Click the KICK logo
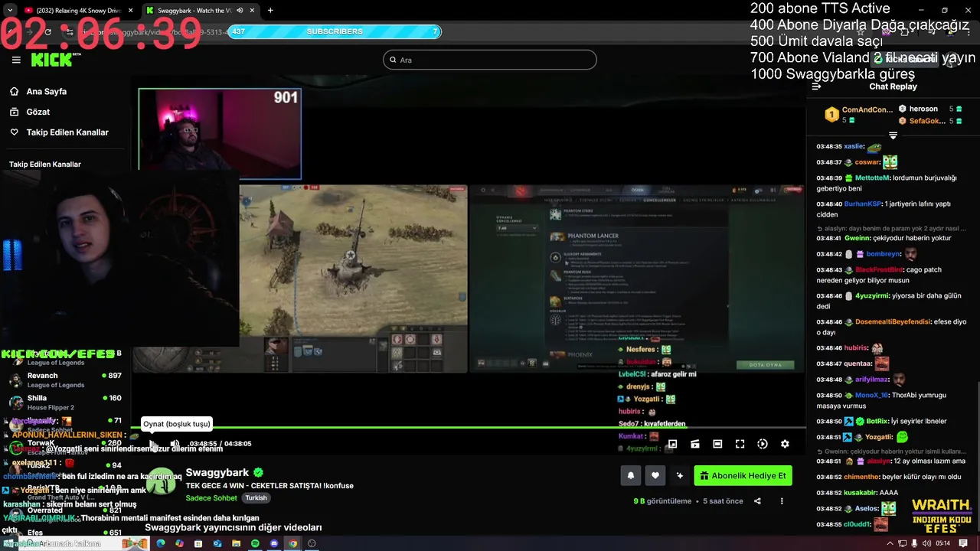 (52, 60)
